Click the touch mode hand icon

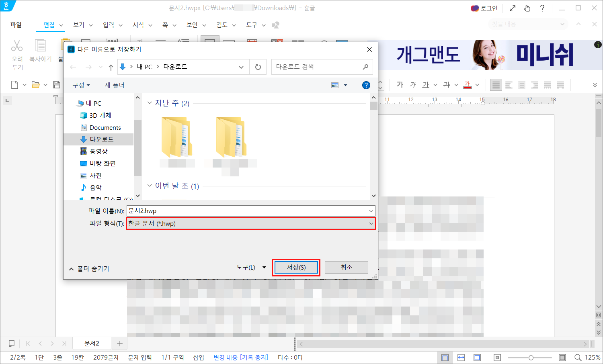(x=527, y=8)
